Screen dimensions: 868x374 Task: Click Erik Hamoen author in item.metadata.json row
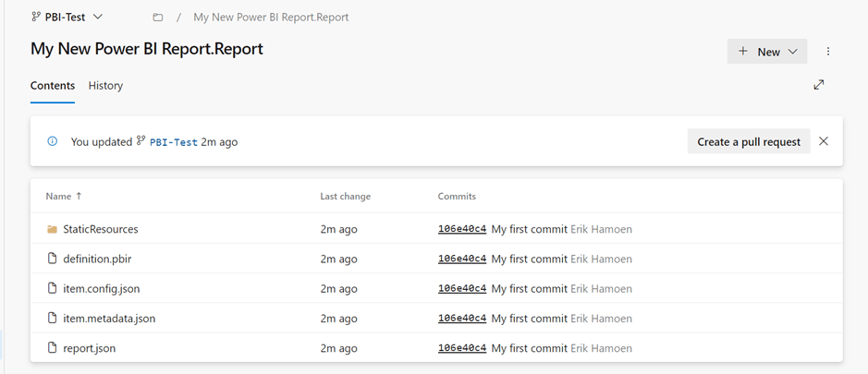(x=601, y=319)
